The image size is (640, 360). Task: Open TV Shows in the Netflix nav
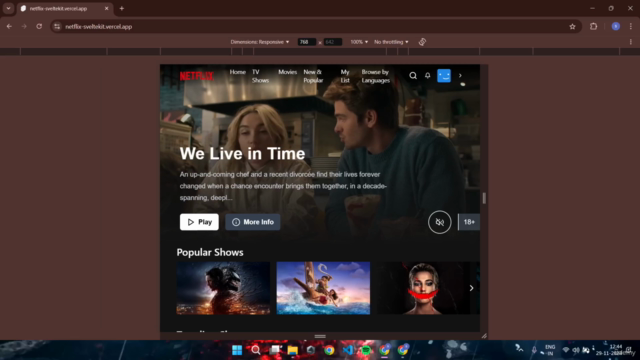(x=260, y=76)
